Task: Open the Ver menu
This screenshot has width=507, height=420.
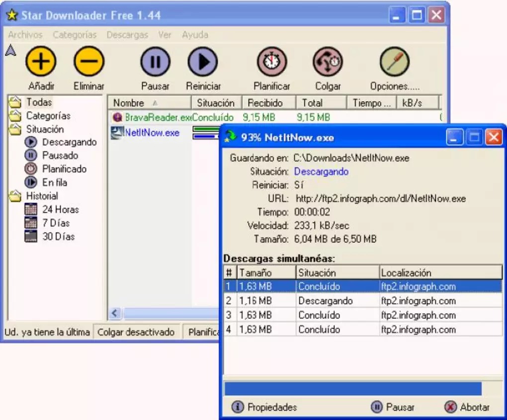Action: coord(165,35)
